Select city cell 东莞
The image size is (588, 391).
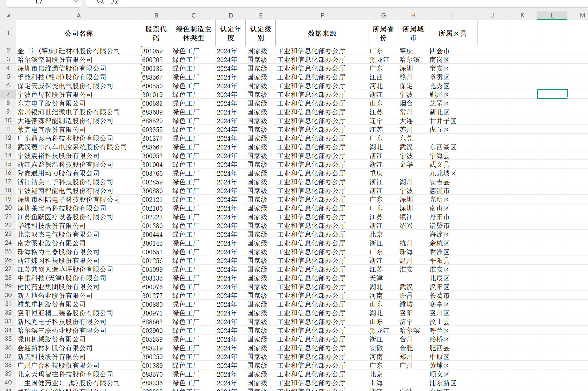[413, 138]
